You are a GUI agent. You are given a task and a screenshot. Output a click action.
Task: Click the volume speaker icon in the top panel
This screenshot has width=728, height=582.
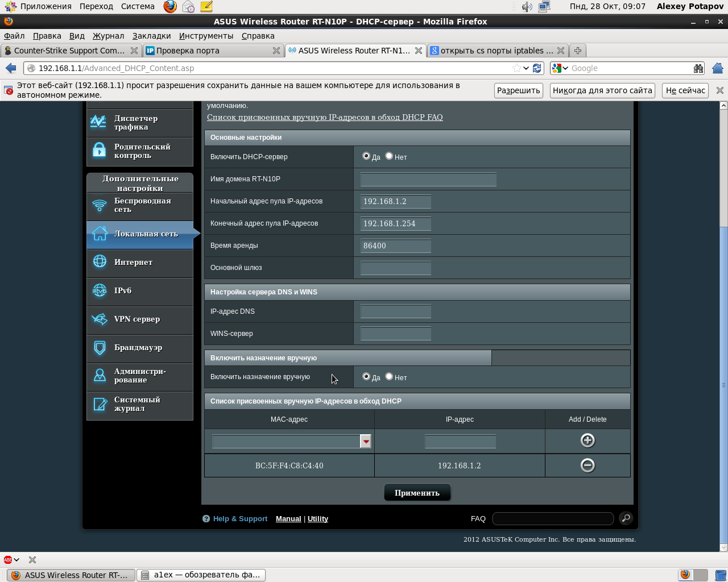pyautogui.click(x=527, y=7)
